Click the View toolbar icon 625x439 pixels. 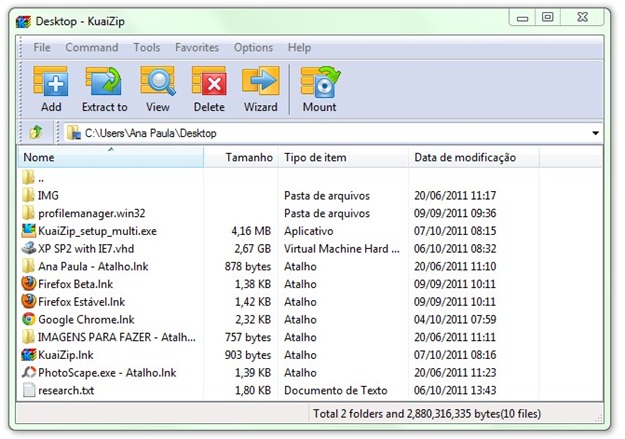coord(158,81)
